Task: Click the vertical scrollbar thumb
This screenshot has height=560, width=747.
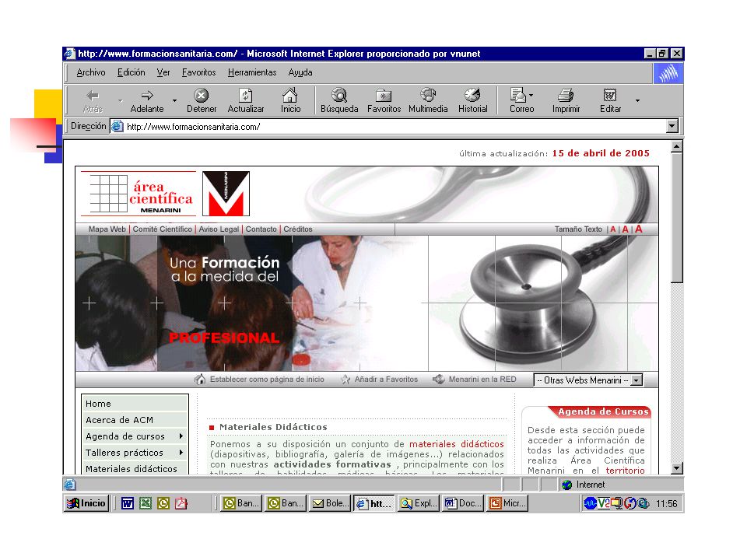Action: point(677,218)
